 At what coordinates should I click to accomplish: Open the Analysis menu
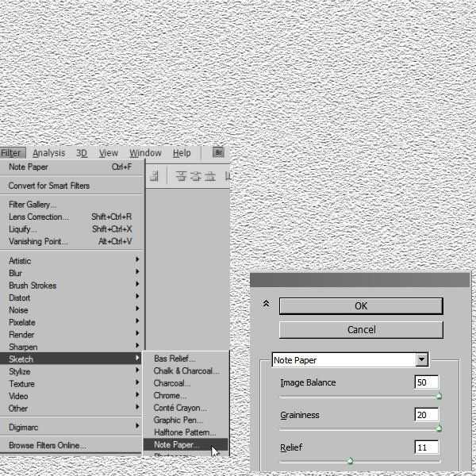click(x=49, y=153)
